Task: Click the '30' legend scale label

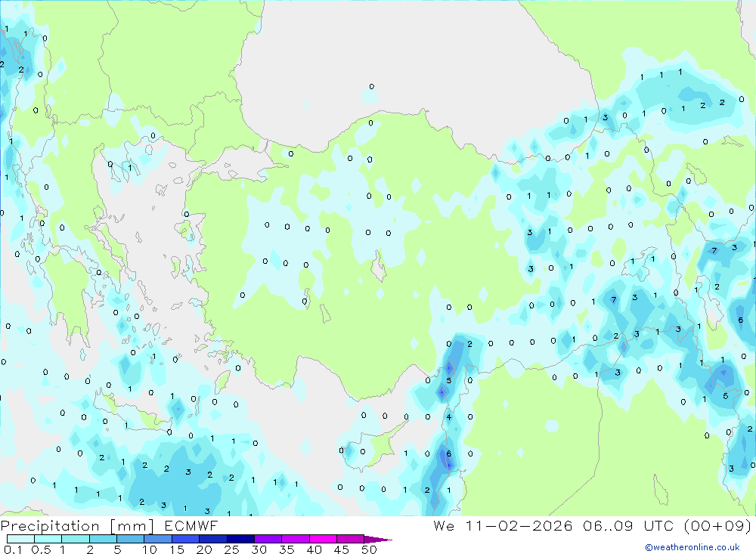Action: [x=259, y=549]
